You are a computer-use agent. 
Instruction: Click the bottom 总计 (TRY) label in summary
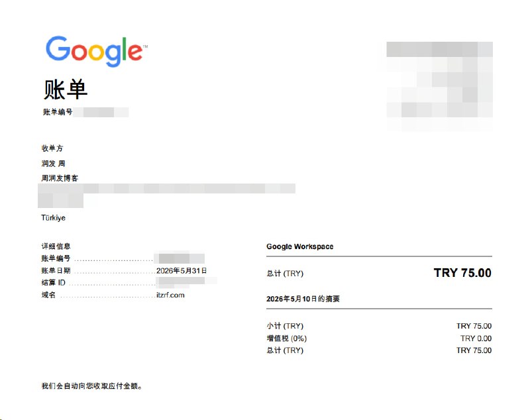285,350
